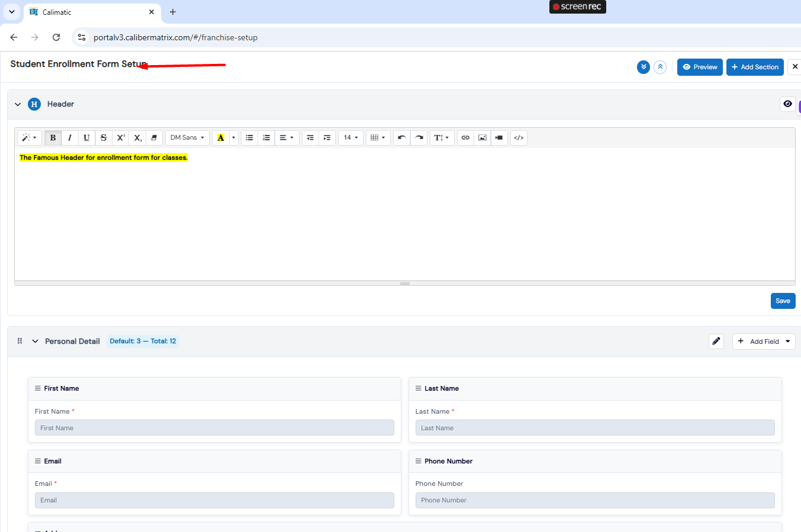This screenshot has height=532, width=801.
Task: Open the Add Field dropdown
Action: point(764,341)
